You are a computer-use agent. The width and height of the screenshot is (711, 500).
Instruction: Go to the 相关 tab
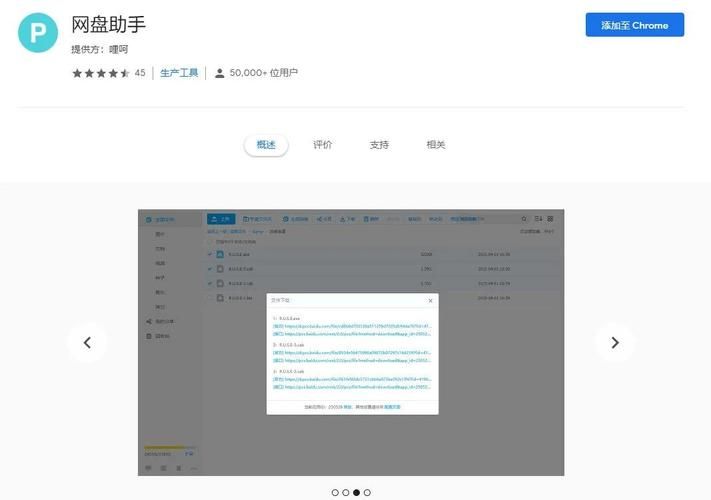pos(436,145)
